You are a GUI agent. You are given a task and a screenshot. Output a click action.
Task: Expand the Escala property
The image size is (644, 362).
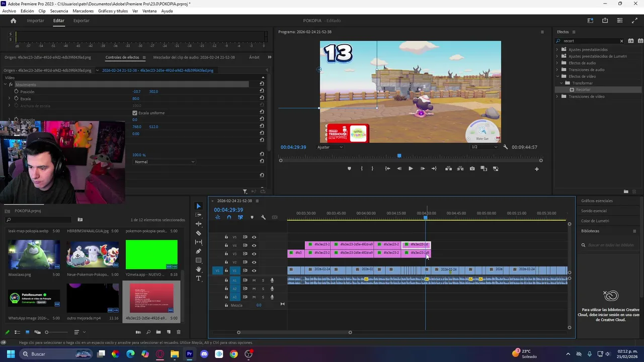pyautogui.click(x=9, y=99)
